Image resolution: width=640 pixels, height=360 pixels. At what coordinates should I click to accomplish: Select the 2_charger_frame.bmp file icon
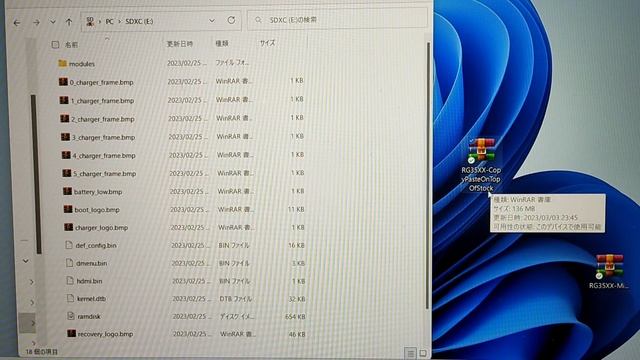pyautogui.click(x=64, y=118)
